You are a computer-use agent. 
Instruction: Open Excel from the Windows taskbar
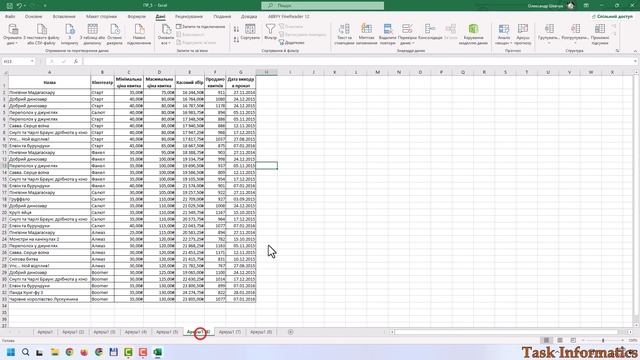point(158,352)
